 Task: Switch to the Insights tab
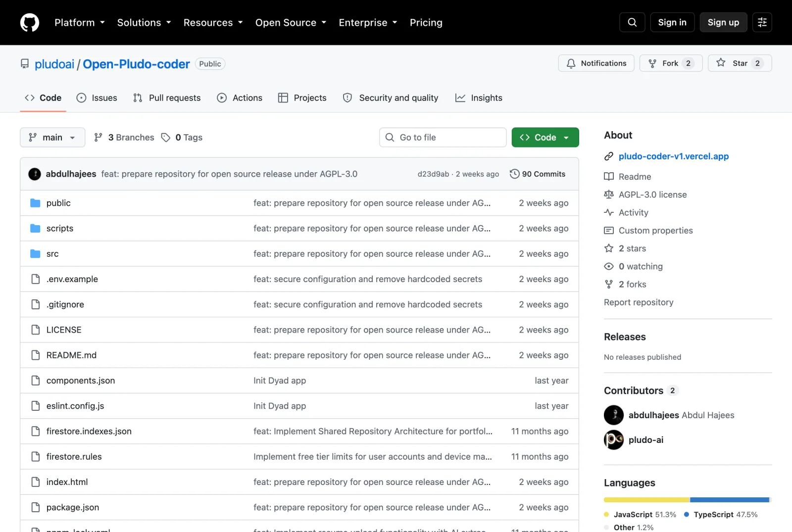(479, 98)
